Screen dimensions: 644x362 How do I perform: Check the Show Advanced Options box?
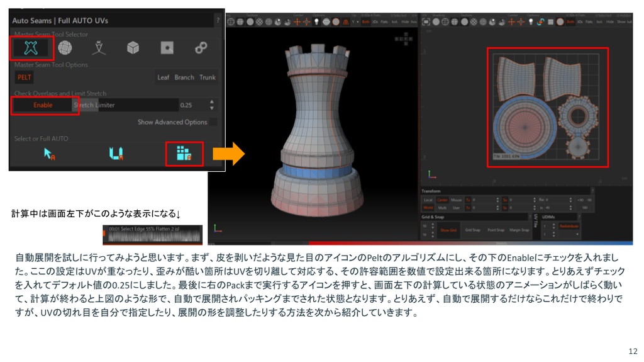point(213,122)
